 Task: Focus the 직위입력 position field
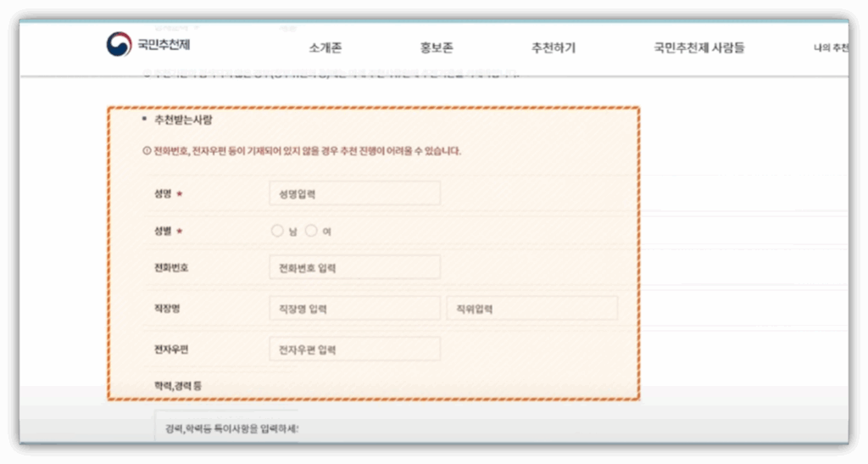(532, 309)
